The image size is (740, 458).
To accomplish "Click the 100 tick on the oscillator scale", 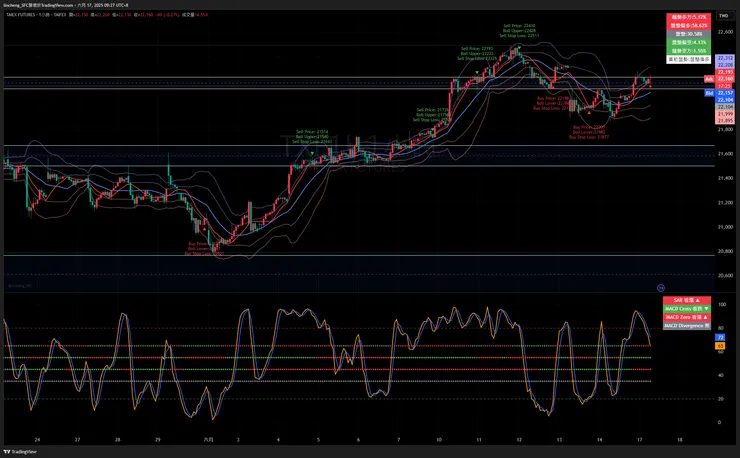I will pyautogui.click(x=722, y=305).
